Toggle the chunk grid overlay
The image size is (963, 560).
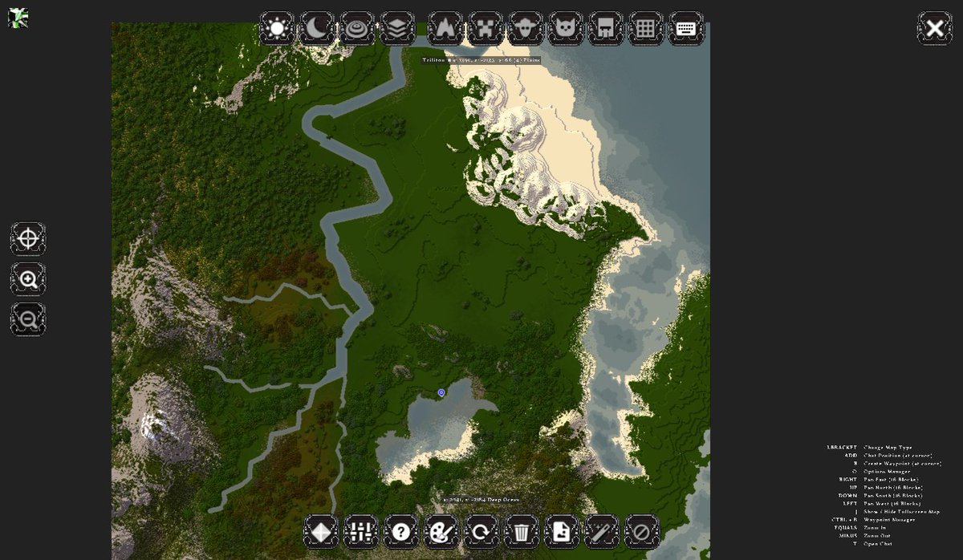pyautogui.click(x=646, y=28)
